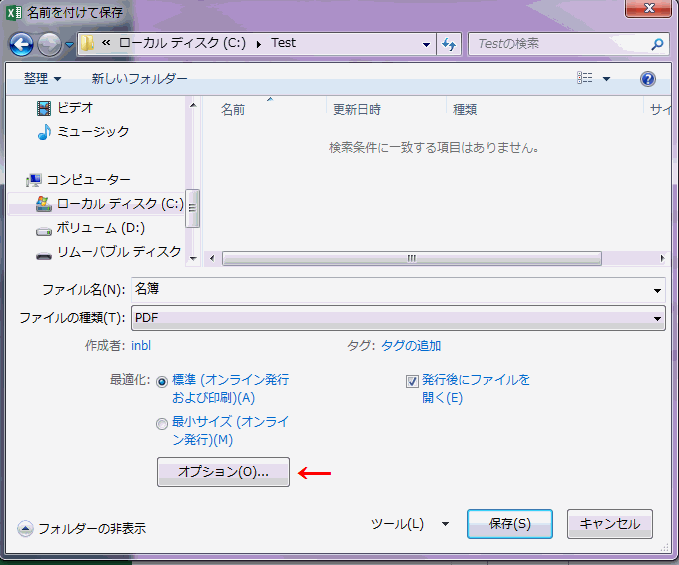679x565 pixels.
Task: Expand the view options dropdown arrow
Action: tap(606, 79)
